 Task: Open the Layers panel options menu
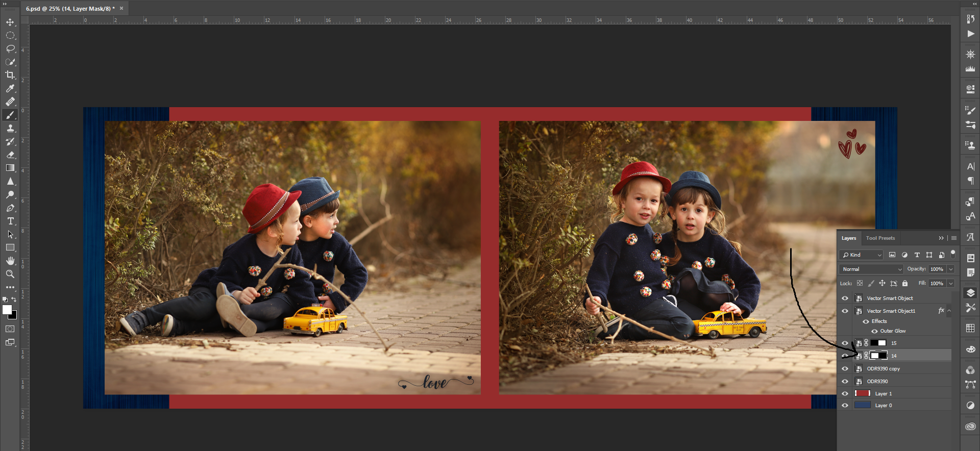(953, 238)
